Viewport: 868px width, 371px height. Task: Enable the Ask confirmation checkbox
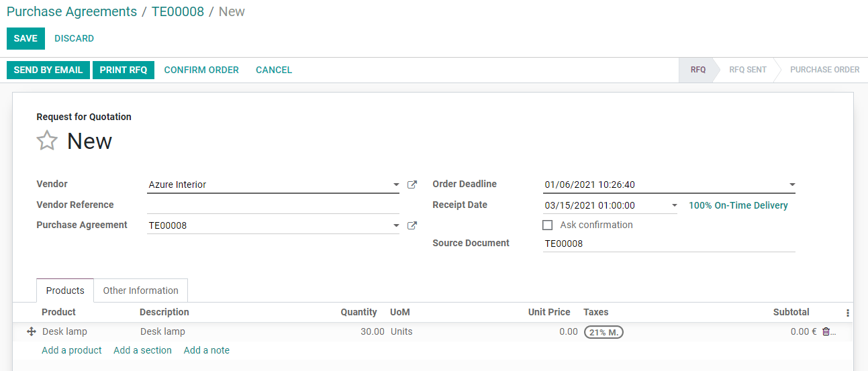click(548, 225)
